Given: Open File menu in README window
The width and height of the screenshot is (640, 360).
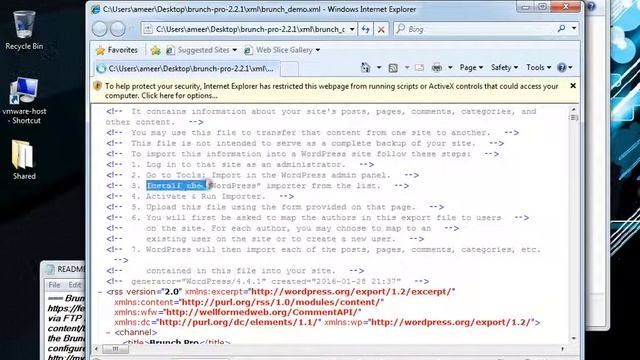Looking at the screenshot, I should pyautogui.click(x=54, y=285).
